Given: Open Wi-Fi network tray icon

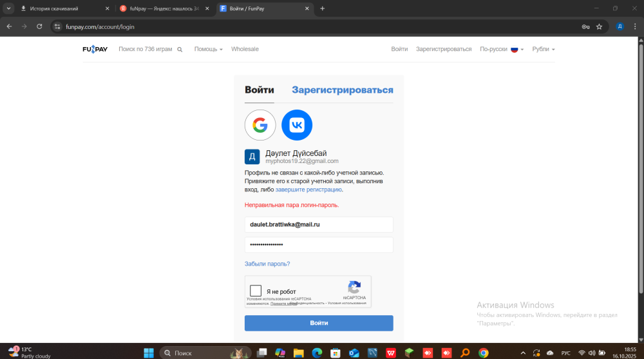Looking at the screenshot, I should tap(582, 353).
